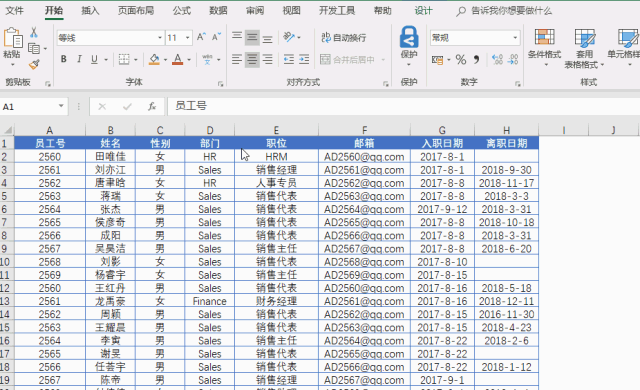This screenshot has width=640, height=390.
Task: Toggle center horizontal alignment
Action: pyautogui.click(x=252, y=60)
